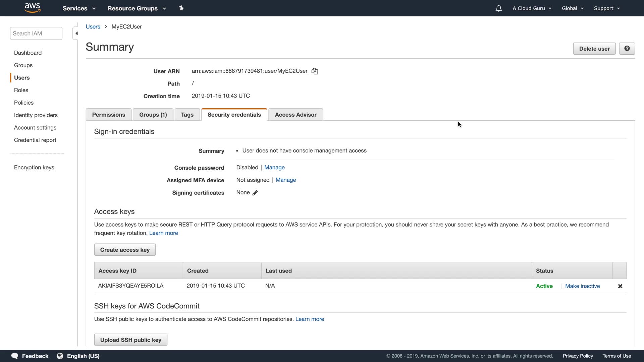Click the Search IAM field
Screen dimensions: 644x362
point(36,34)
